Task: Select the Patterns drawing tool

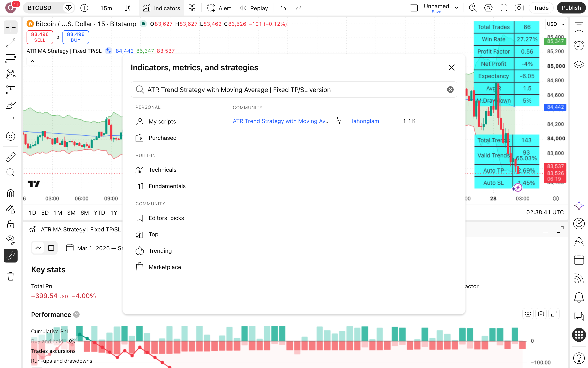Action: 10,74
